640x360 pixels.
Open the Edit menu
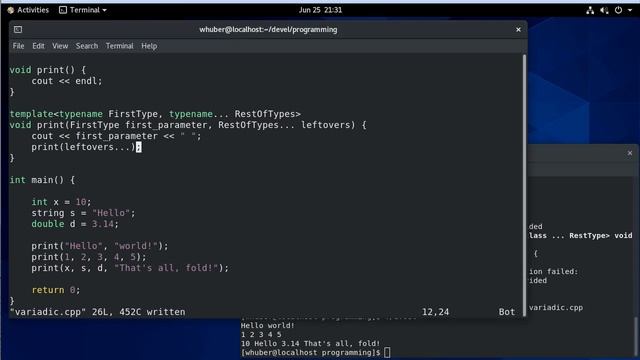(x=38, y=46)
